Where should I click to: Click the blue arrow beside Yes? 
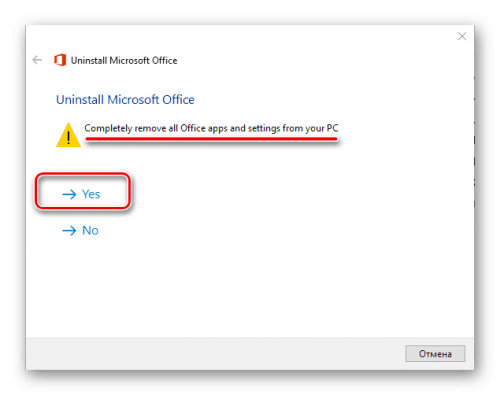[x=69, y=194]
